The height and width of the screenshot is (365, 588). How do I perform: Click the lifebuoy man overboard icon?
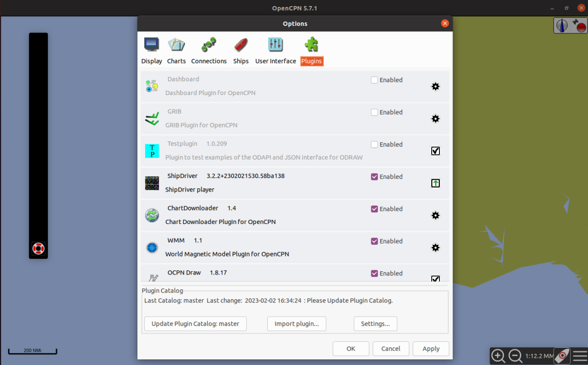click(x=39, y=248)
